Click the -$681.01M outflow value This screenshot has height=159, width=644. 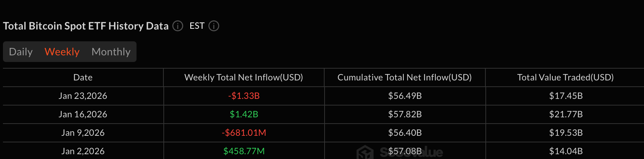(x=244, y=133)
